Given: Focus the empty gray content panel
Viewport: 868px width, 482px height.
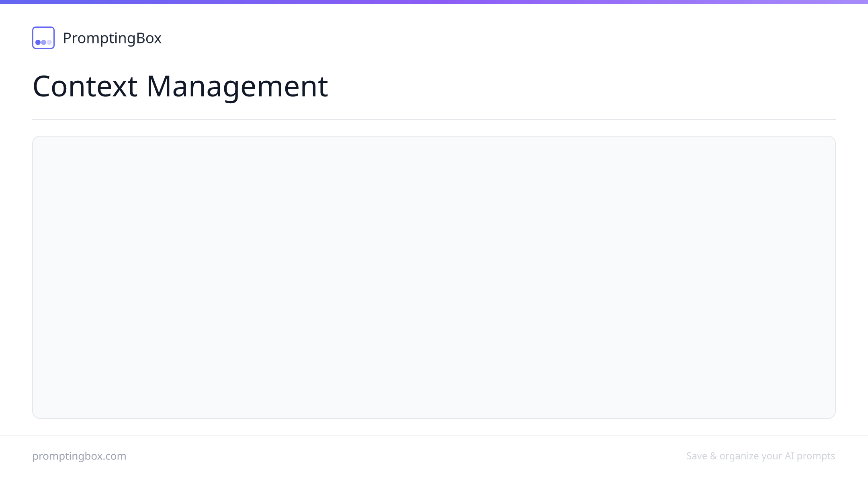Looking at the screenshot, I should click(x=434, y=277).
